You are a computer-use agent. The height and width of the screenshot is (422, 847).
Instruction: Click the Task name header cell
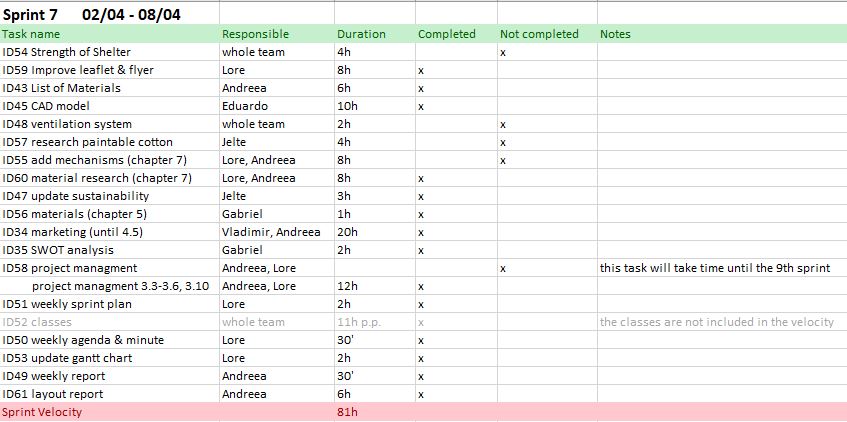[x=110, y=34]
